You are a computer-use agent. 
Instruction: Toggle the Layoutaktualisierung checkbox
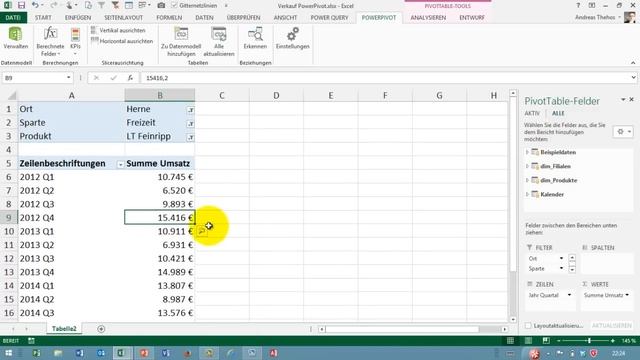point(528,326)
